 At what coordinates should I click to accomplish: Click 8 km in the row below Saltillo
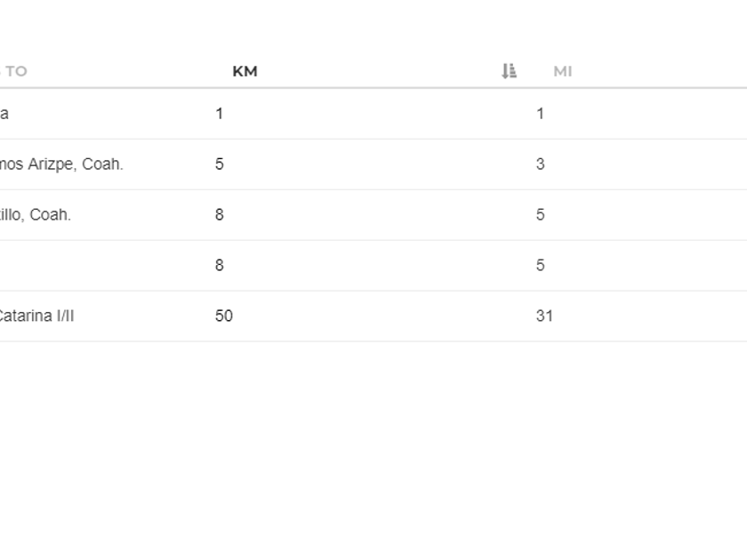[x=219, y=266]
